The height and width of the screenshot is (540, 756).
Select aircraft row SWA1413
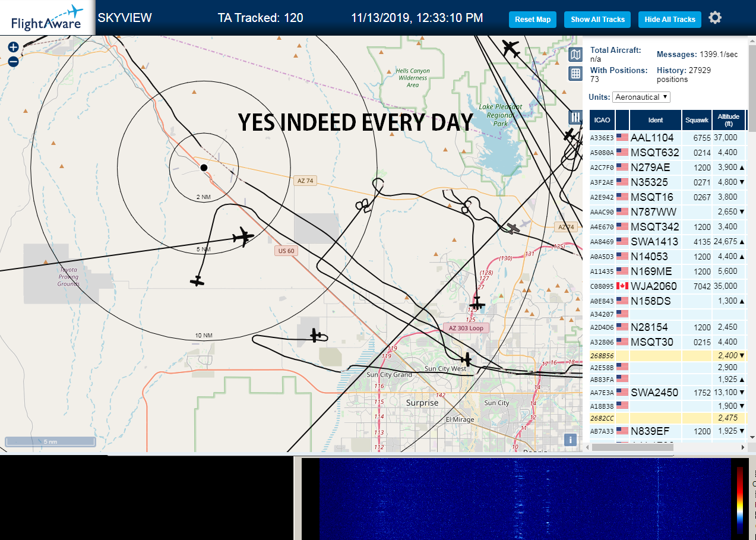point(668,241)
